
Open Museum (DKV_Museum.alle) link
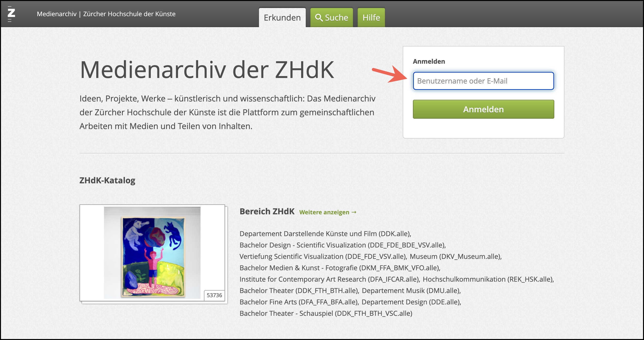coord(456,256)
